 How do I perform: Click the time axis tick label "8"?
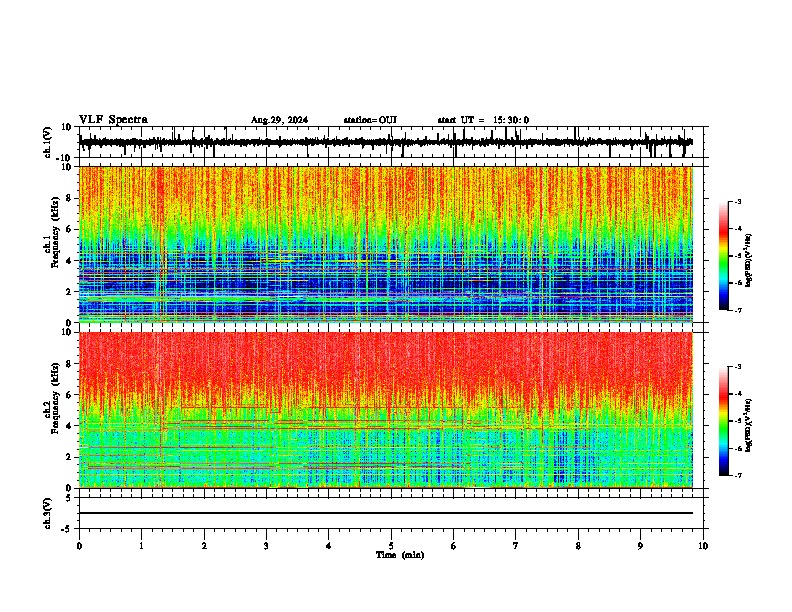[x=578, y=546]
